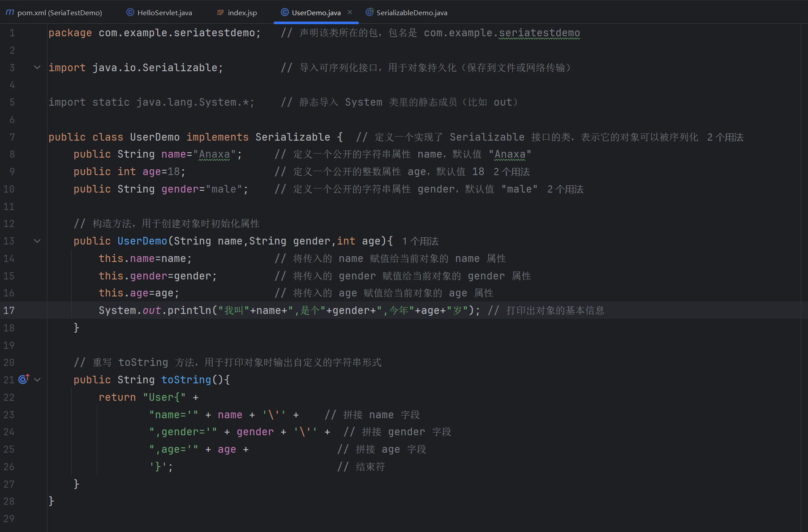Click the "Anaxa" string literal in the name field
Image resolution: width=808 pixels, height=532 pixels.
[x=214, y=154]
